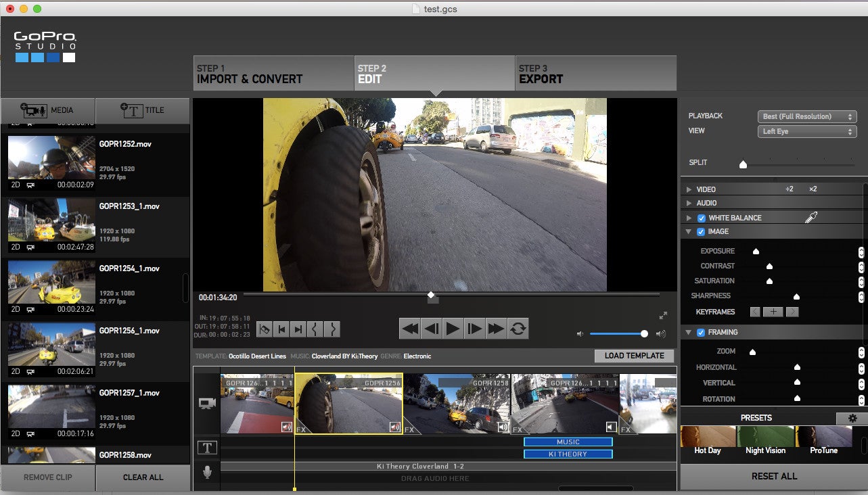Go to Step 1 Import & Convert

[273, 73]
